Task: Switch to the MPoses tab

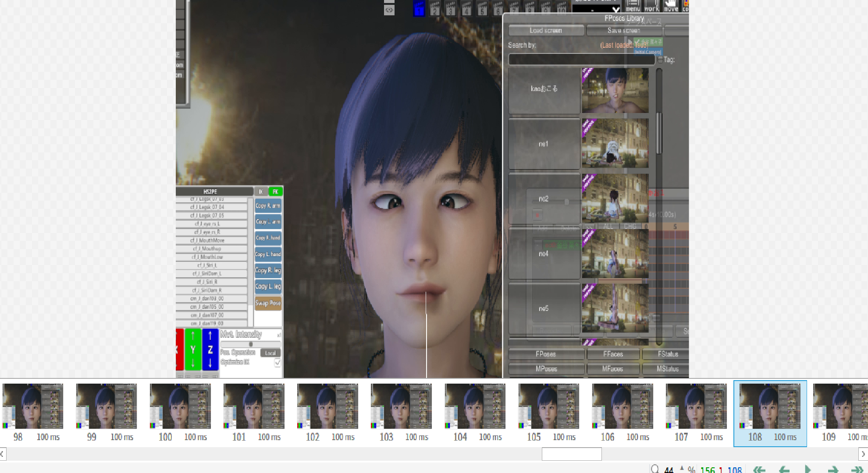Action: coord(546,369)
